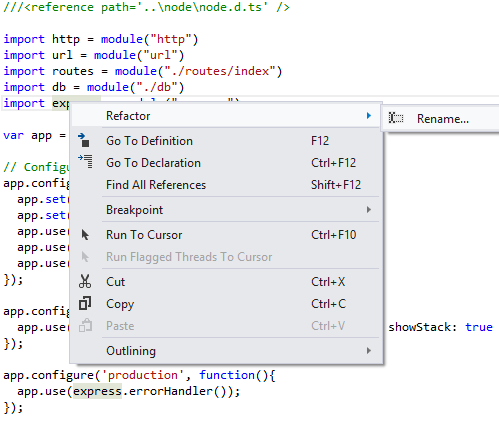This screenshot has height=432, width=499.
Task: Click the Go To Definition icon
Action: click(84, 140)
